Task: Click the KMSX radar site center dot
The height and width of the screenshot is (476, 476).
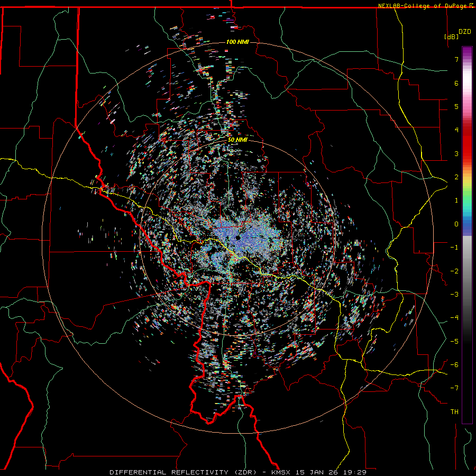Action: (x=237, y=238)
